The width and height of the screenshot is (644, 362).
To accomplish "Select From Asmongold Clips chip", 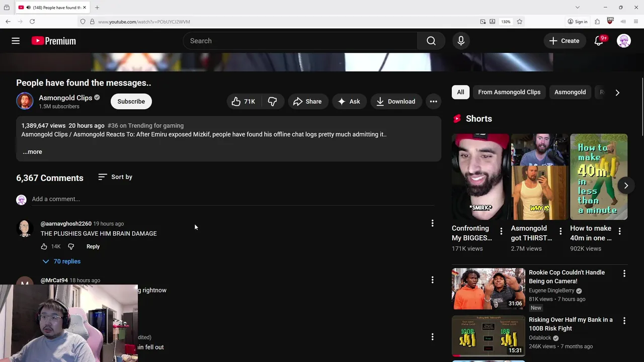I will [x=509, y=92].
